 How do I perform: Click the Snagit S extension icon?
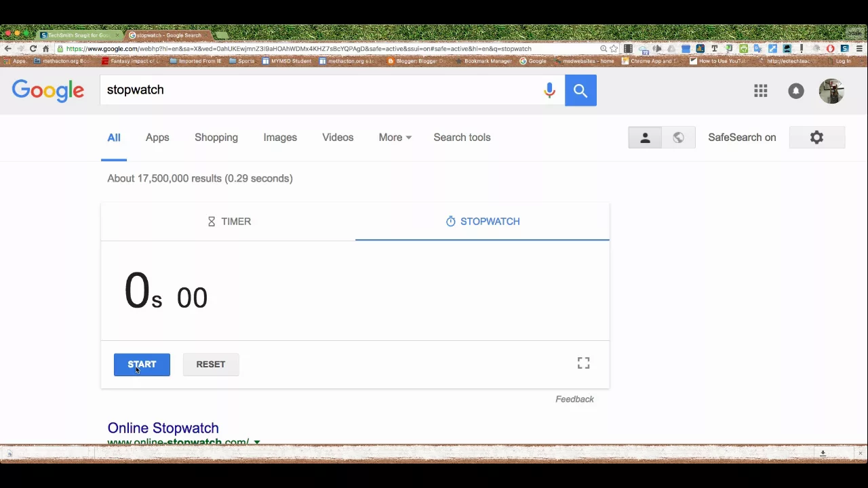coord(844,49)
